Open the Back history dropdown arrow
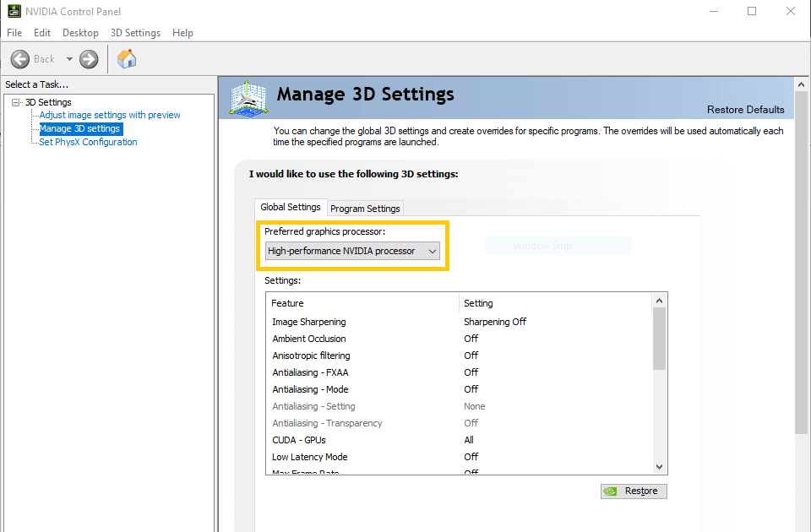The height and width of the screenshot is (532, 811). [69, 59]
